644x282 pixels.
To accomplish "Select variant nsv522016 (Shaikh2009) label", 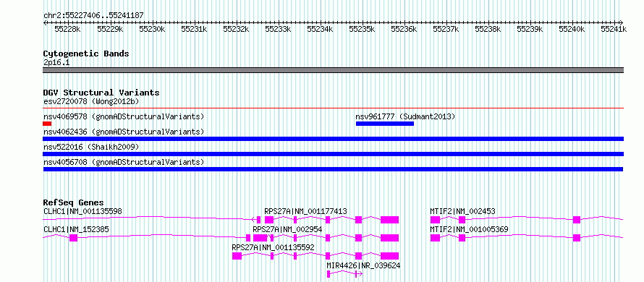I will pyautogui.click(x=91, y=147).
